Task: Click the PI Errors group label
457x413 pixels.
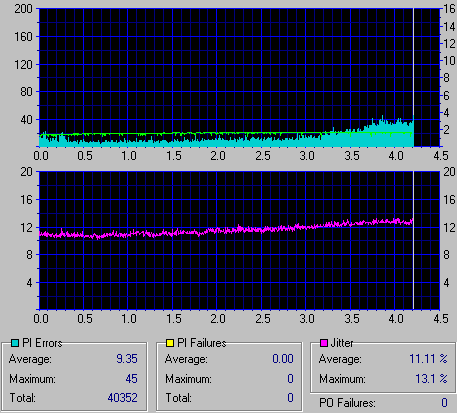Action: (x=42, y=343)
